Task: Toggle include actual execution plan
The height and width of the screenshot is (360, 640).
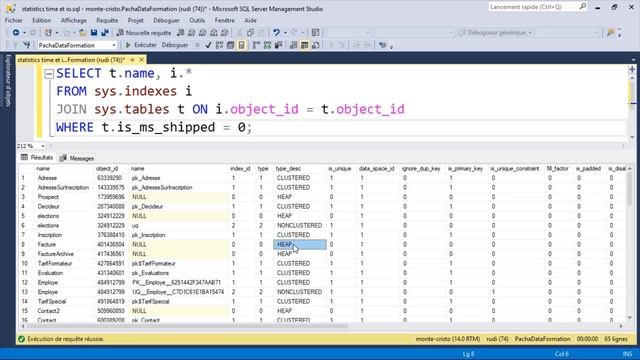Action: (x=256, y=45)
